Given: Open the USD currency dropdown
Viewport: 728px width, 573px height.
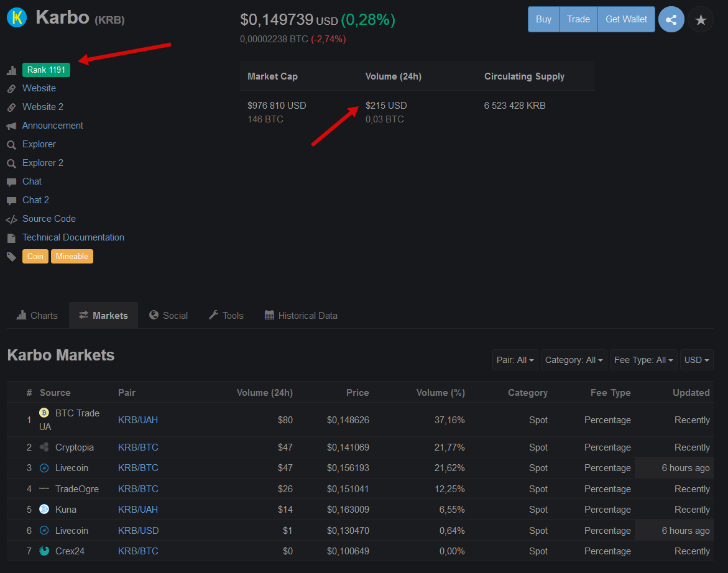Looking at the screenshot, I should coord(696,360).
